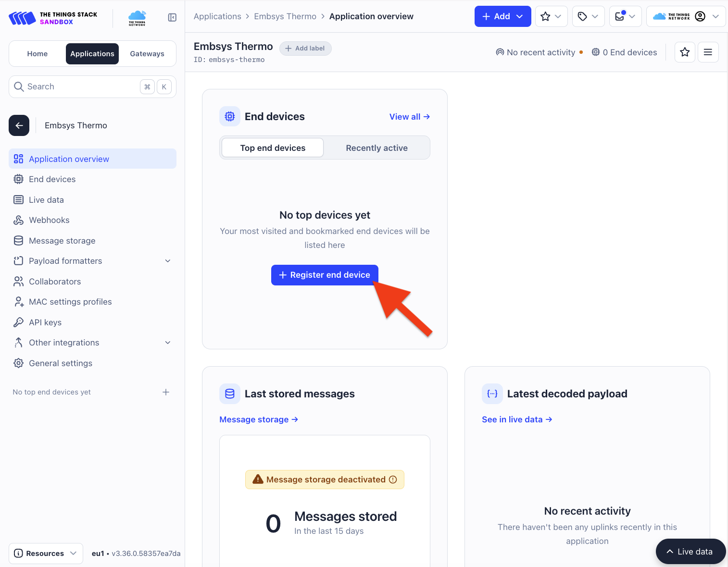Open the Resources dropdown
Screen dimensions: 728x567
(x=46, y=554)
